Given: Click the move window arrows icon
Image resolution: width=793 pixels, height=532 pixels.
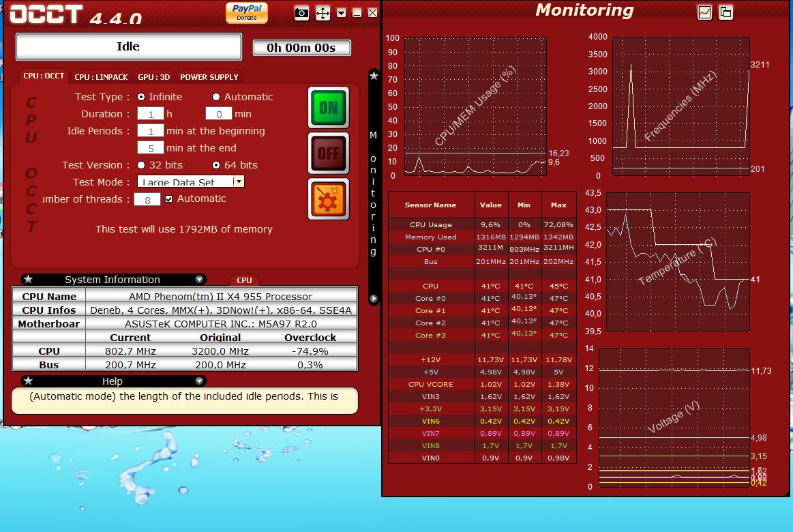Looking at the screenshot, I should point(323,13).
